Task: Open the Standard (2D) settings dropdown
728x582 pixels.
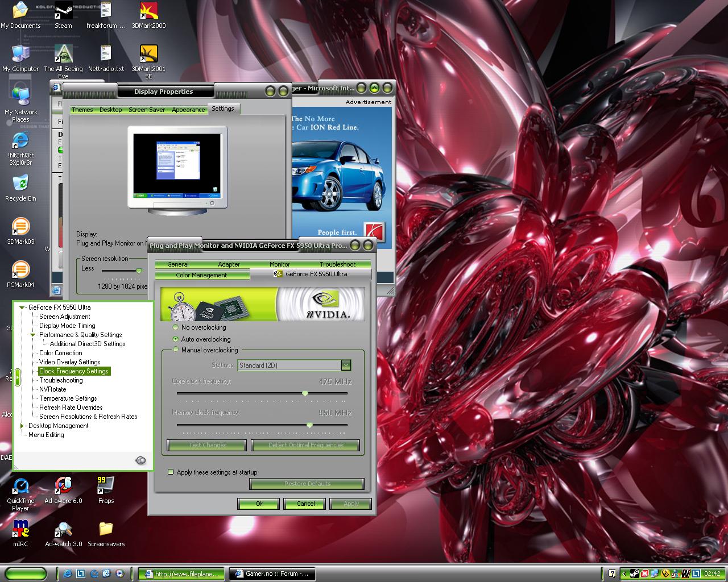Action: [x=346, y=365]
